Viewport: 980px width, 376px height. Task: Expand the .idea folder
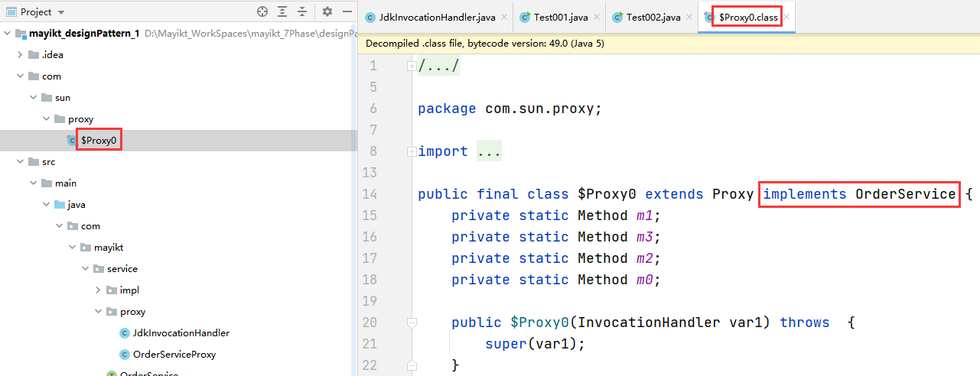click(20, 55)
